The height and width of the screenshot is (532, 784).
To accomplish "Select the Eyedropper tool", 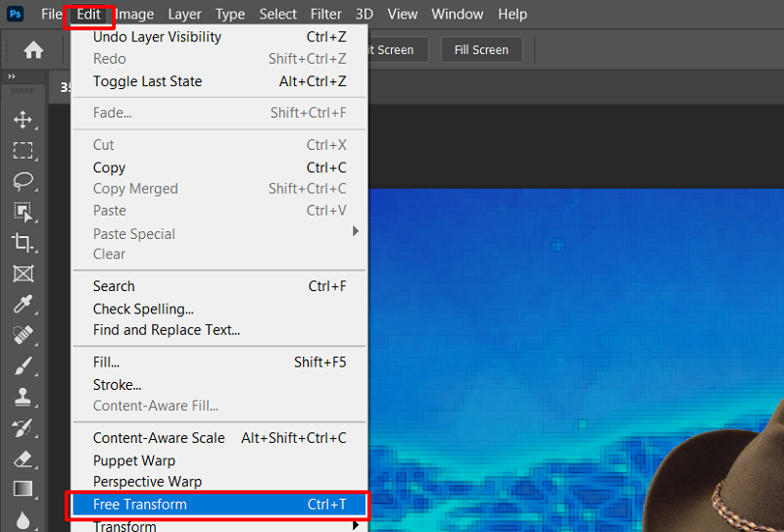I will click(x=23, y=304).
